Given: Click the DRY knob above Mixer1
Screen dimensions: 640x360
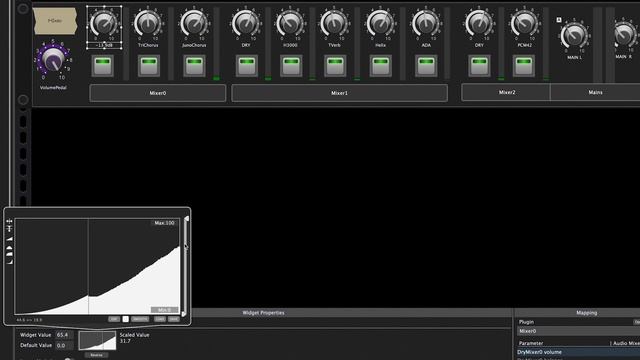Looking at the screenshot, I should 246,24.
